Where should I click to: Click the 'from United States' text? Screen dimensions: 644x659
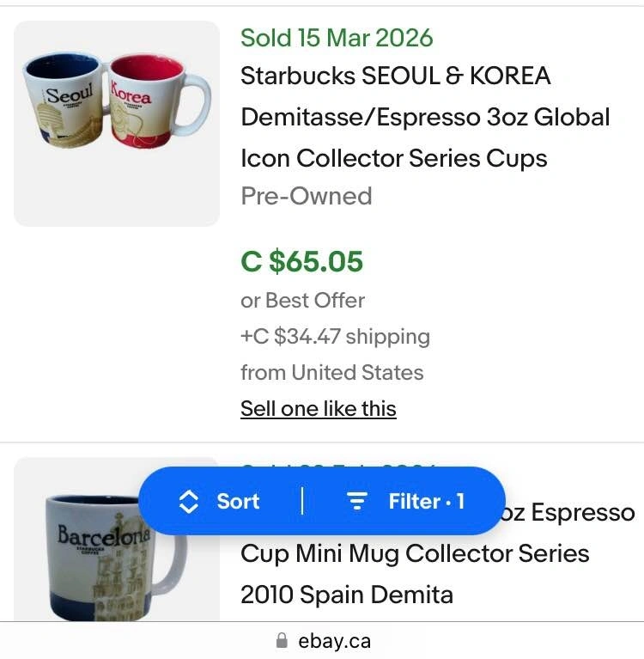[331, 373]
